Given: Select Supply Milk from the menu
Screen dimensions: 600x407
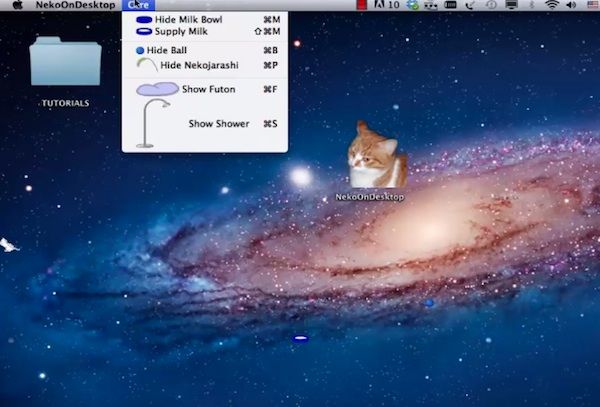Looking at the screenshot, I should coord(205,31).
